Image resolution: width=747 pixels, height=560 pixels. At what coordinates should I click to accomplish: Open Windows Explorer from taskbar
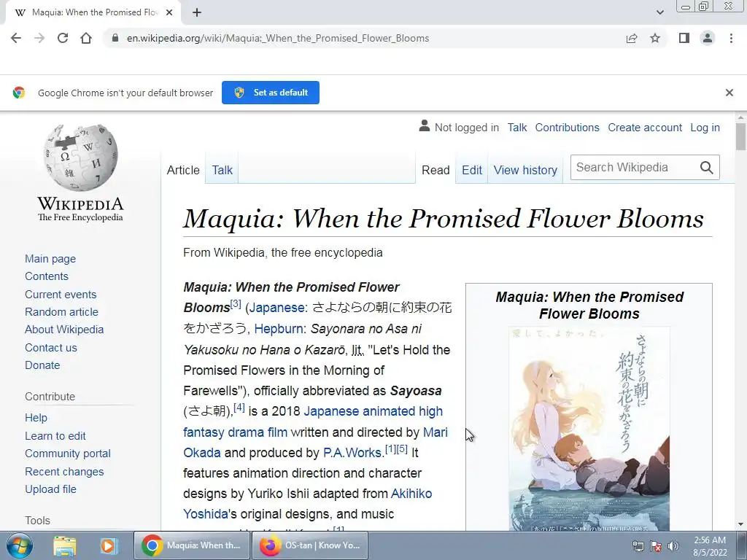65,545
